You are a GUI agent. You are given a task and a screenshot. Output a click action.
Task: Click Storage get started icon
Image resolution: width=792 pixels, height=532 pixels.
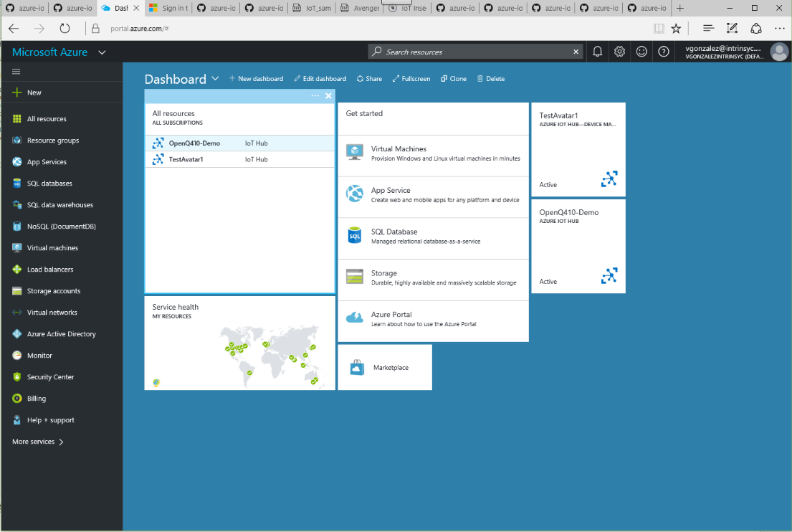tap(355, 276)
